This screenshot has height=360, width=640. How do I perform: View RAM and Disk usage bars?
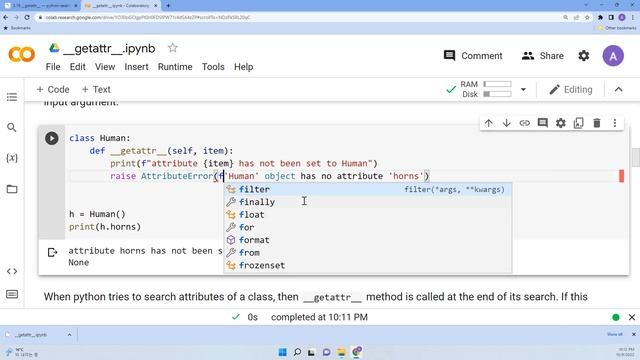[x=486, y=89]
